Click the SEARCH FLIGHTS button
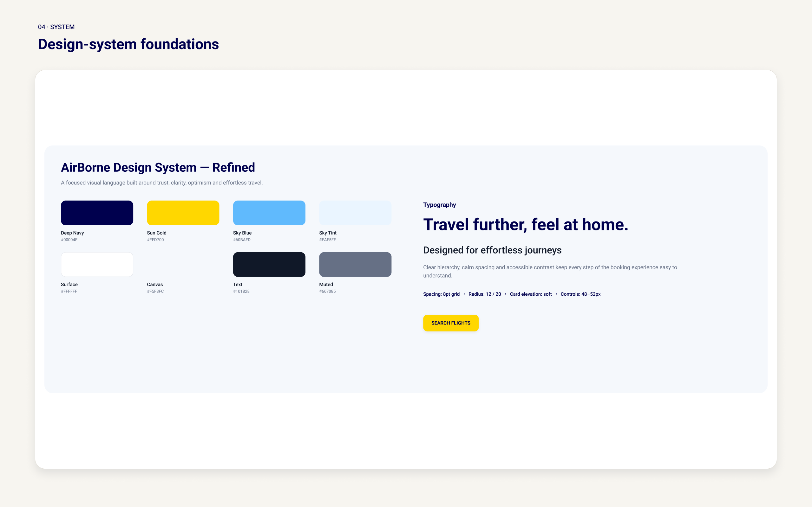The image size is (812, 507). (x=451, y=323)
